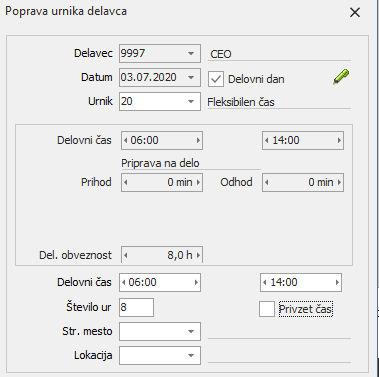This screenshot has width=379, height=377.
Task: Click the 8,0 h obligation value
Action: [180, 255]
